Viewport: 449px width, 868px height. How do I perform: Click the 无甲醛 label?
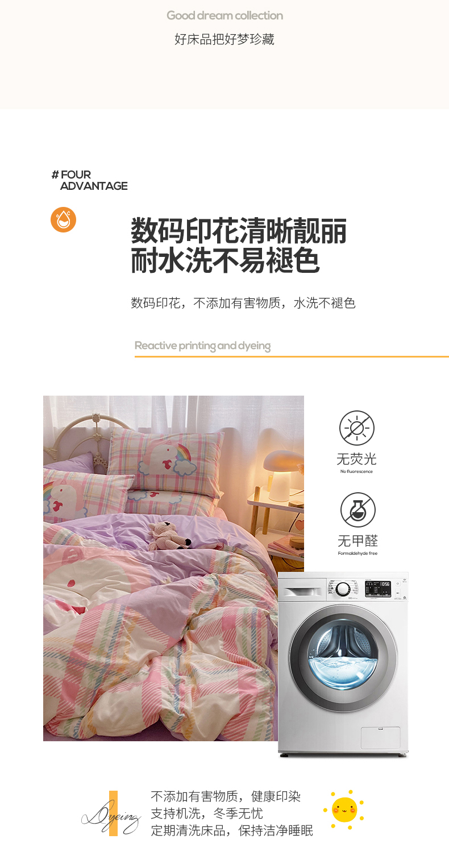coord(357,541)
